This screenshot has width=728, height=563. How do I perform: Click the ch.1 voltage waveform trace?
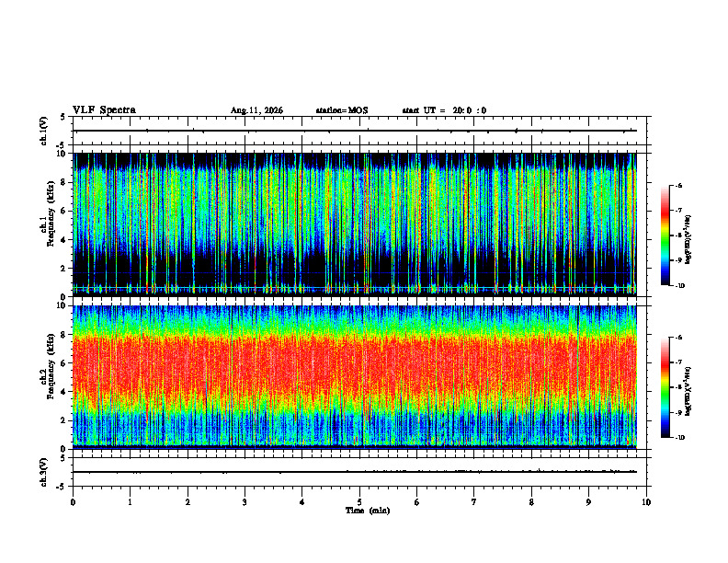click(x=355, y=131)
